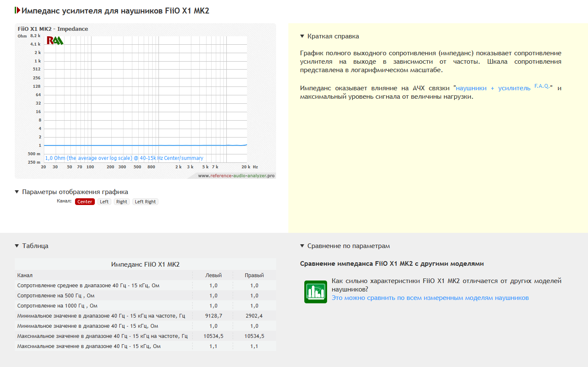This screenshot has height=367, width=588.
Task: Click the www.reference-audio-analyzer.pro watermark
Action: tap(236, 176)
